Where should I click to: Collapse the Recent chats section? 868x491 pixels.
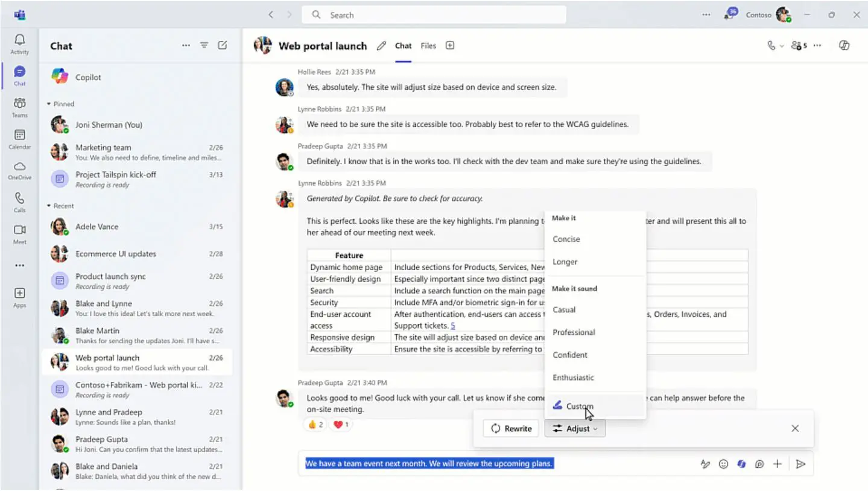point(49,206)
